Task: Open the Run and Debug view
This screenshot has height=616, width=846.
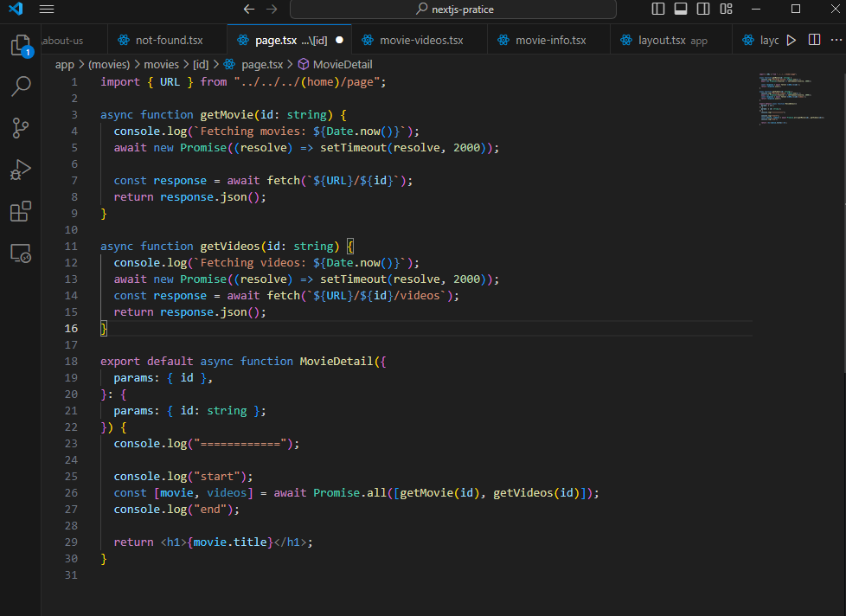Action: pos(21,170)
